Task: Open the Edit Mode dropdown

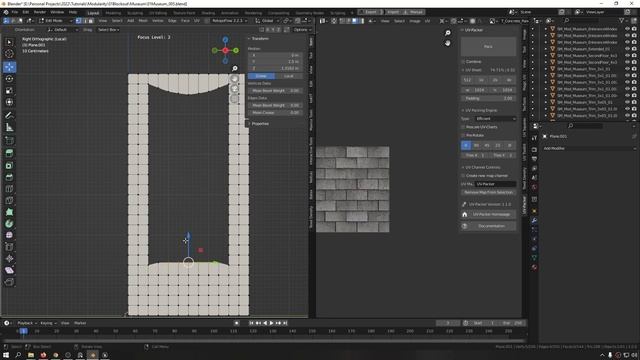Action: [x=55, y=20]
